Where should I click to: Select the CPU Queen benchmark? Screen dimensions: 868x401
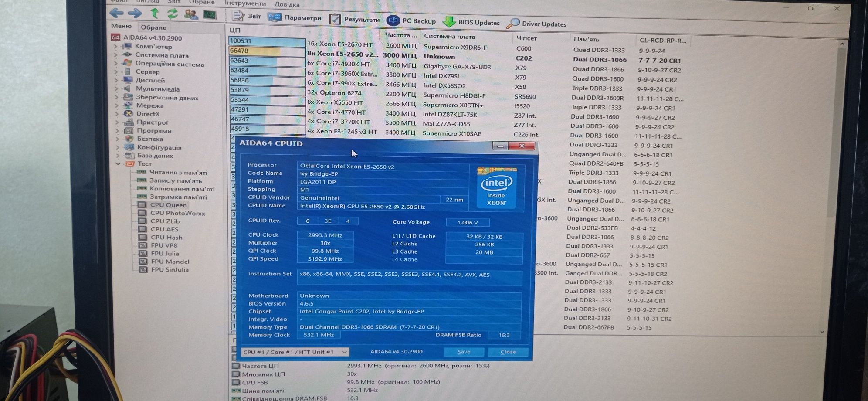[169, 205]
